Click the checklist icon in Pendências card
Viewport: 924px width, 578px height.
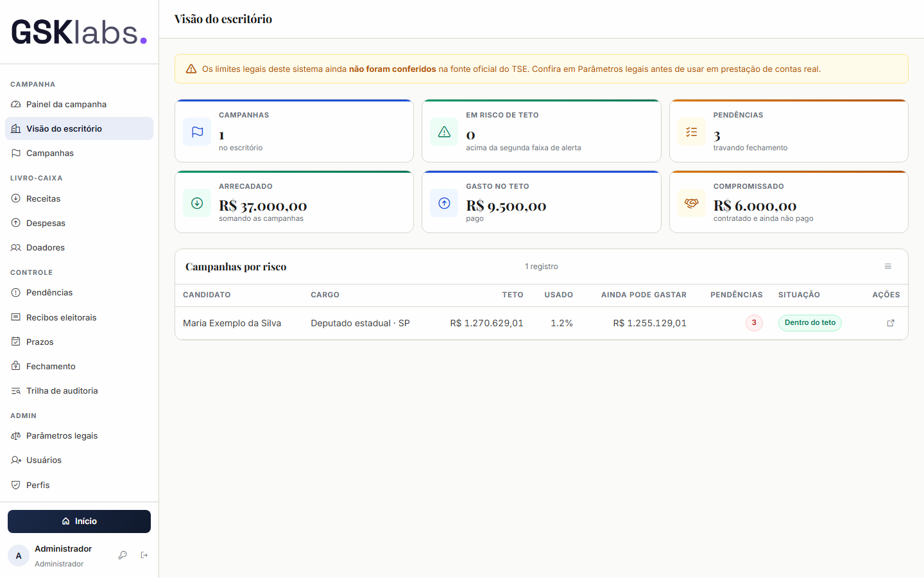point(692,132)
